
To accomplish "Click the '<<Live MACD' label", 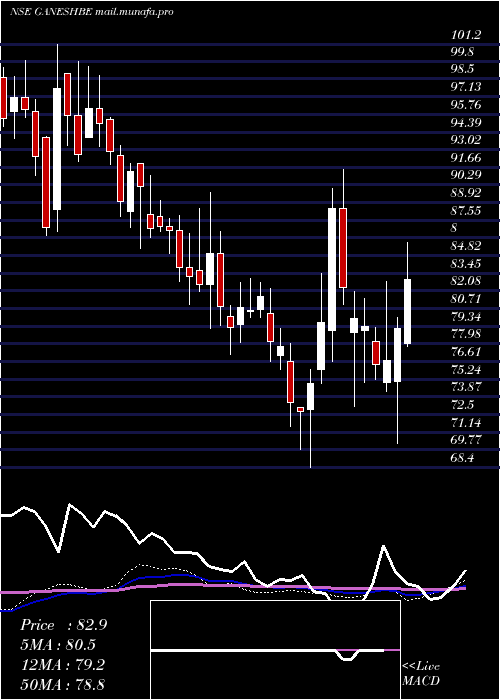I will coord(421,674).
